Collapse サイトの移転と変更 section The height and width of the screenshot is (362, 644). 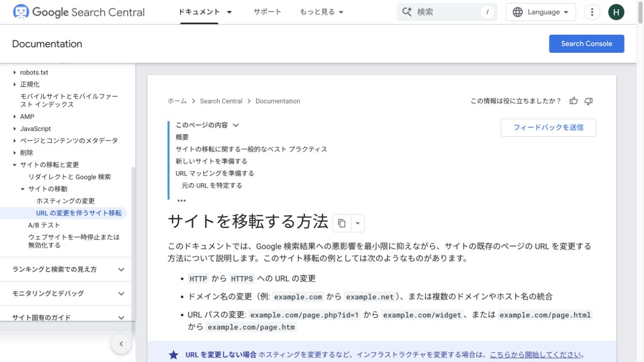pos(15,165)
